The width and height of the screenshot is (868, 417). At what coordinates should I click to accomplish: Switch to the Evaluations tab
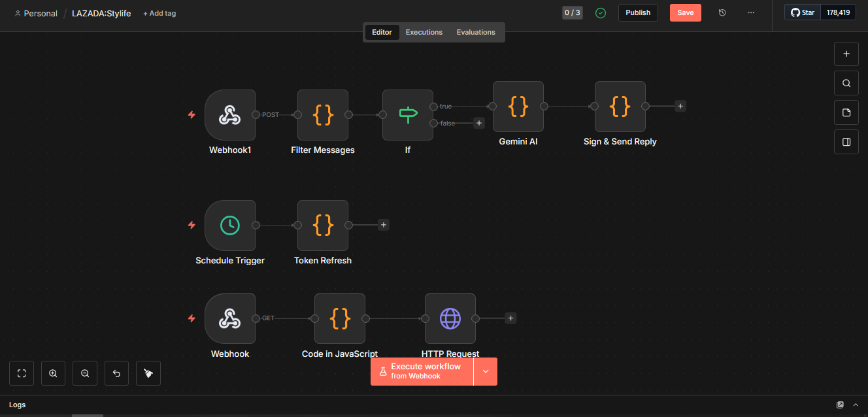(476, 32)
